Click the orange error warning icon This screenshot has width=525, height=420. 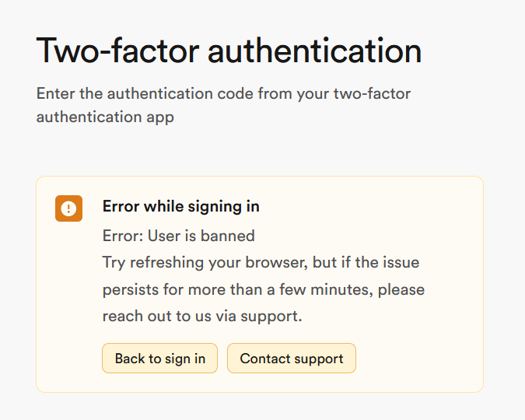[68, 208]
